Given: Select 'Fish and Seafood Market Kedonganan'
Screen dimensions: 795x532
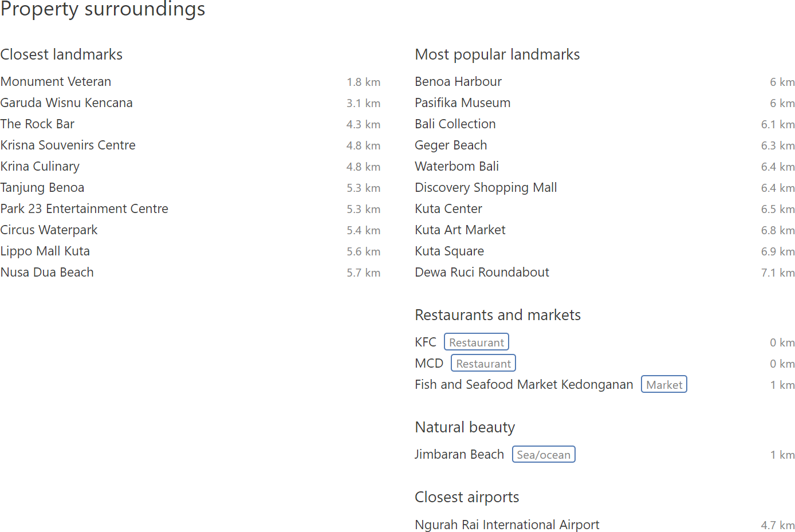Looking at the screenshot, I should 524,385.
